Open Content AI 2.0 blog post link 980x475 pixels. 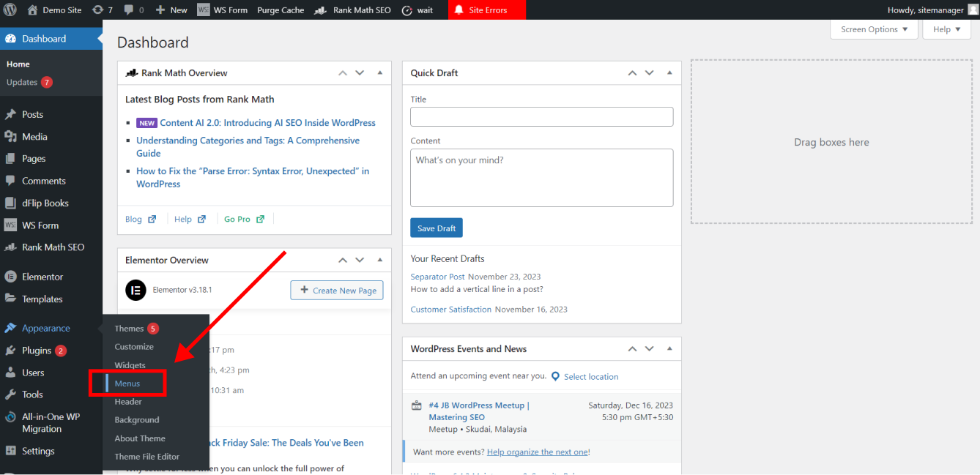[267, 123]
